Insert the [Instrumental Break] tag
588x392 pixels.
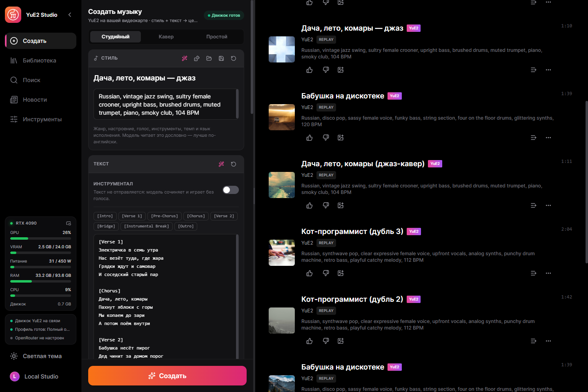pyautogui.click(x=147, y=226)
